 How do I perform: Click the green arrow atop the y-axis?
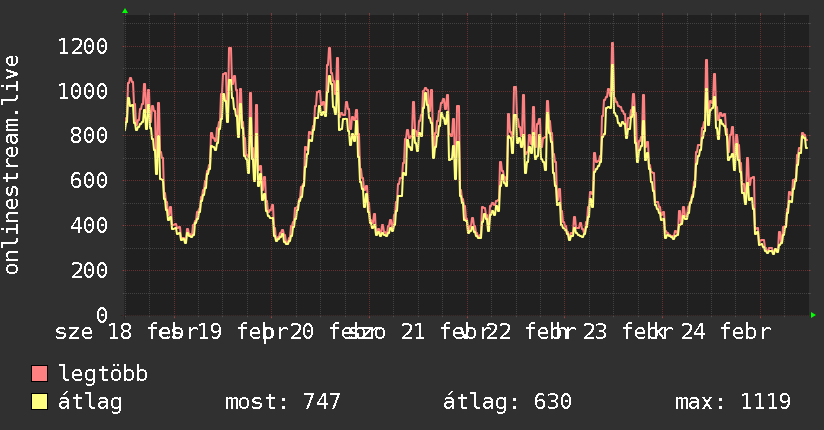coord(125,11)
